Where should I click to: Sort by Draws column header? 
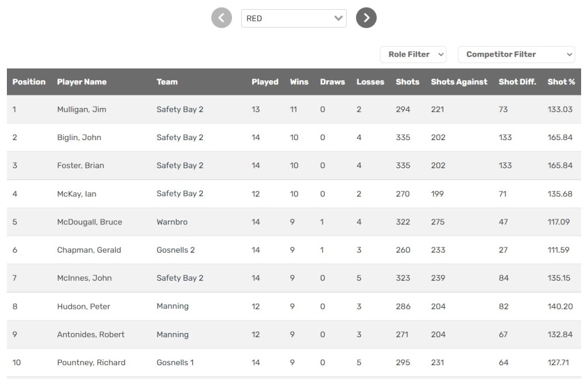[x=332, y=82]
